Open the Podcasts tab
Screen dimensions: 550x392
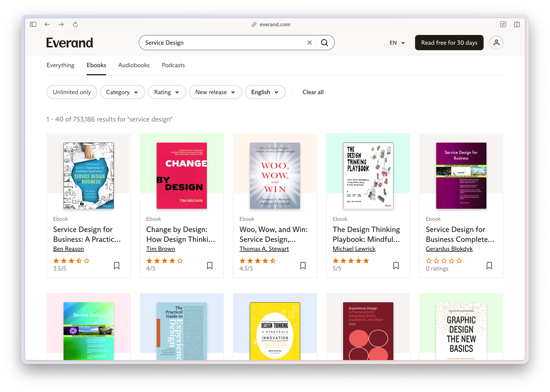tap(173, 65)
